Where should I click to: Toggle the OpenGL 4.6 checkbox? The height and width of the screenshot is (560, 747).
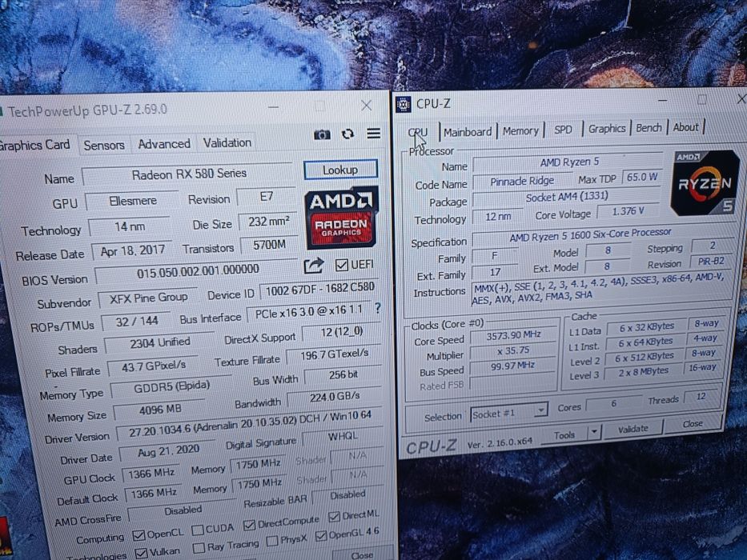pos(321,536)
